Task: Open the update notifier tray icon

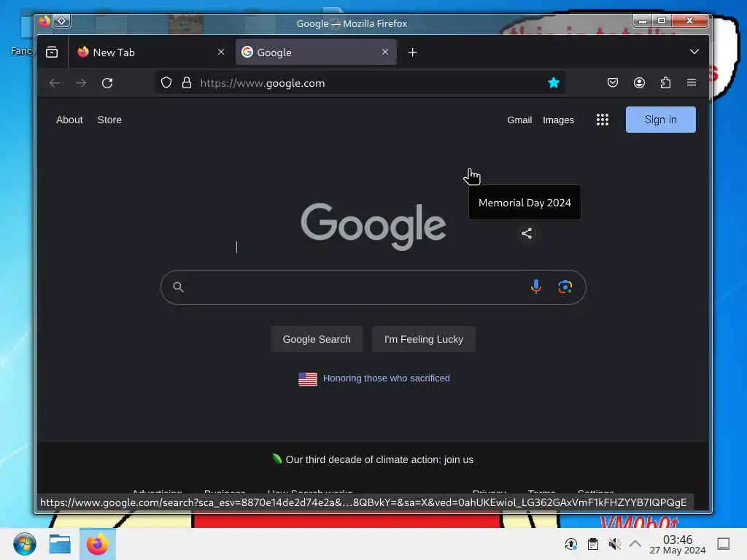Action: pos(570,544)
